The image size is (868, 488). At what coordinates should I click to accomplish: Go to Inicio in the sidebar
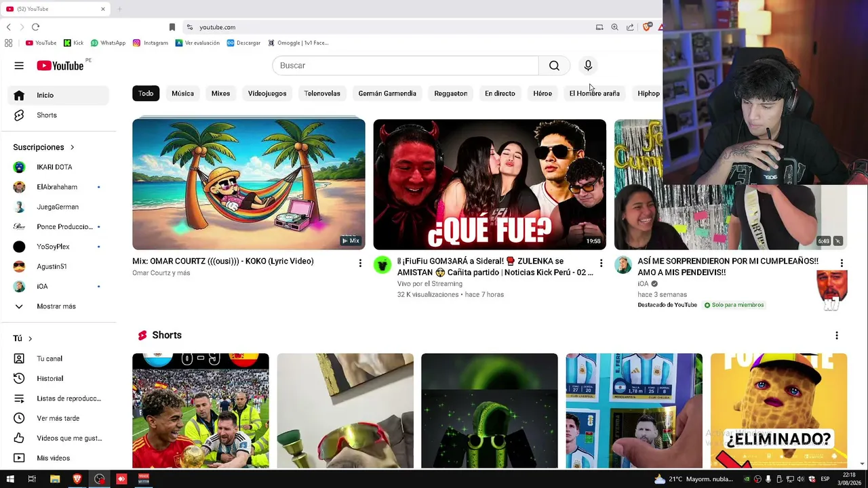pos(58,96)
